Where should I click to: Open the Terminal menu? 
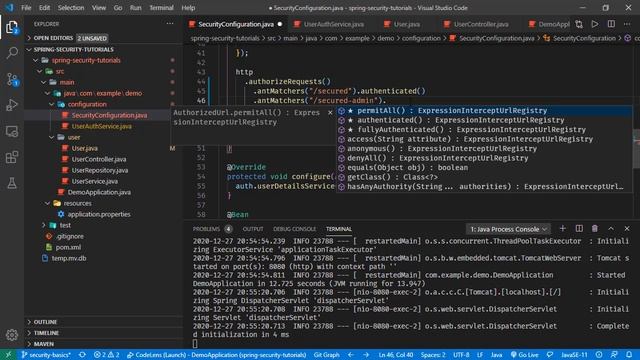[x=161, y=8]
